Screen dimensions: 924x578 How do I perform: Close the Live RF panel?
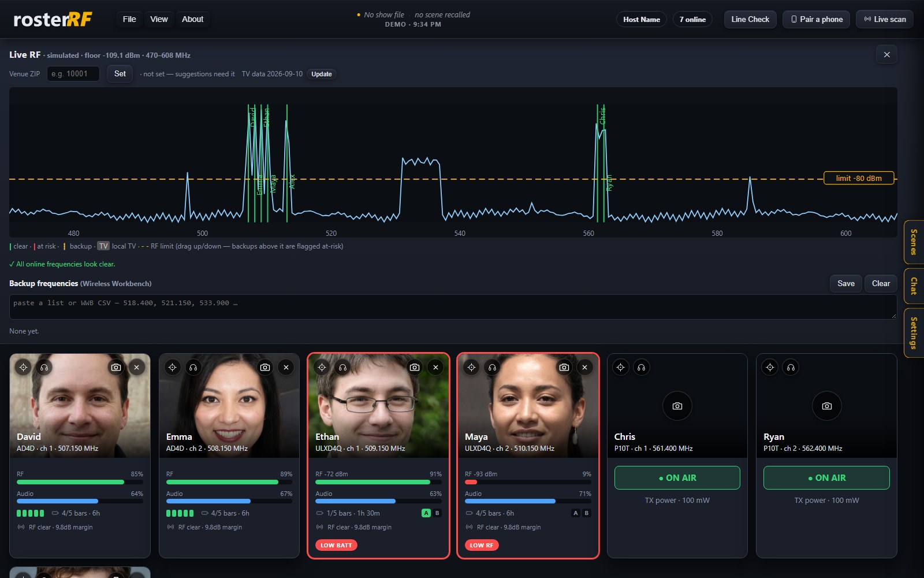coord(887,55)
